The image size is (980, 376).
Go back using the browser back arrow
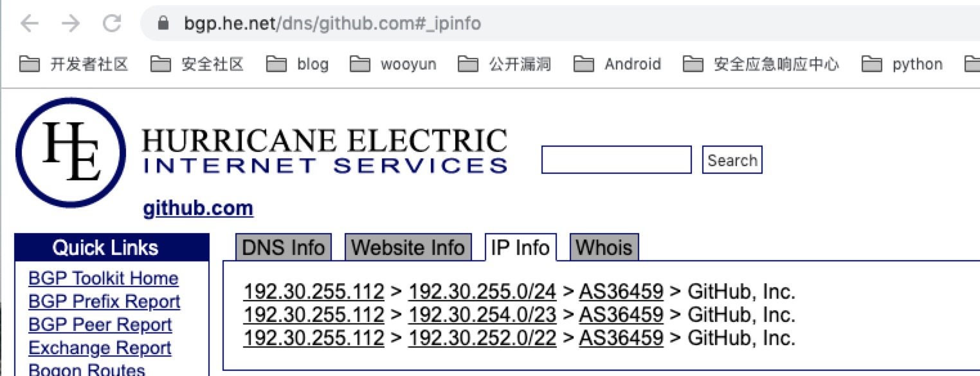pyautogui.click(x=30, y=24)
